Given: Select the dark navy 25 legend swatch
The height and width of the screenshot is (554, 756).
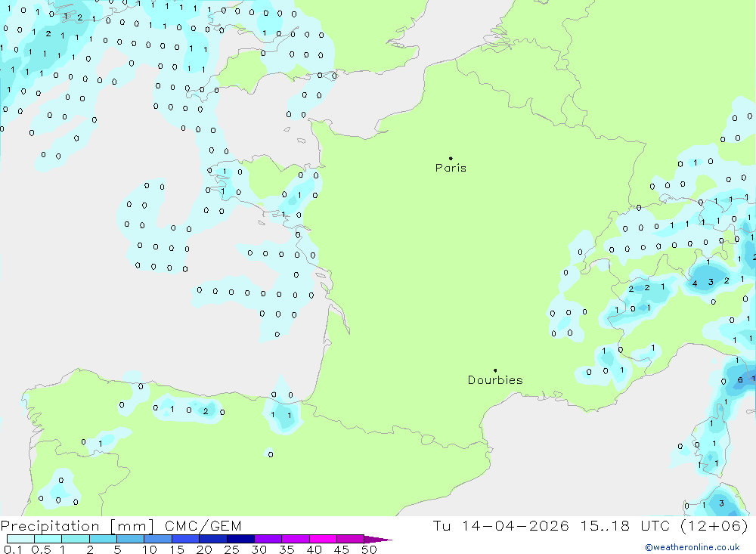Looking at the screenshot, I should coord(240,539).
